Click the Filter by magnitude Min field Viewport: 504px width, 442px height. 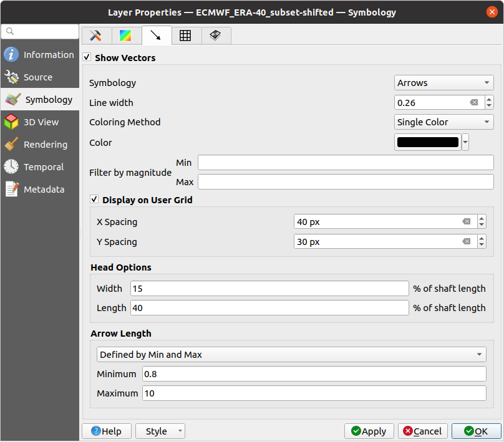coord(345,163)
